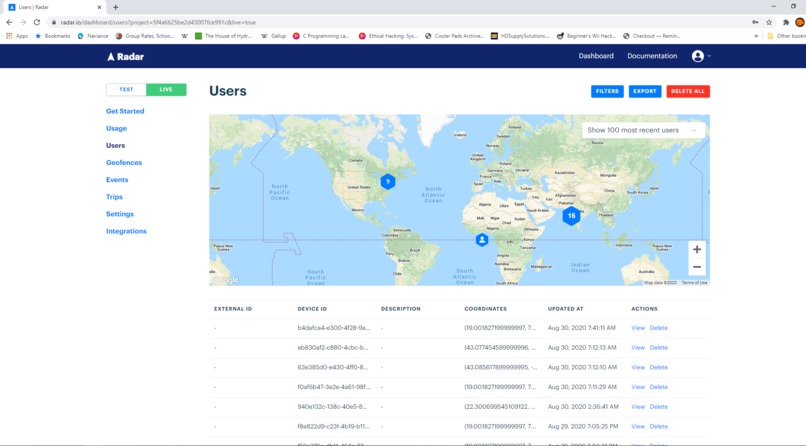Reload the page with refresh icon
This screenshot has width=806, height=446.
pyautogui.click(x=36, y=22)
